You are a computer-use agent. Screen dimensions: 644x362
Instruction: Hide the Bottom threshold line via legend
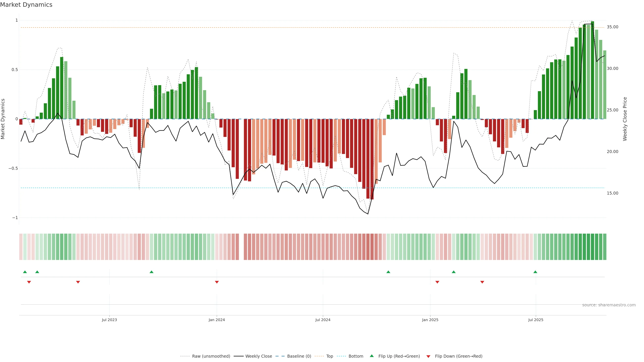[x=356, y=356]
